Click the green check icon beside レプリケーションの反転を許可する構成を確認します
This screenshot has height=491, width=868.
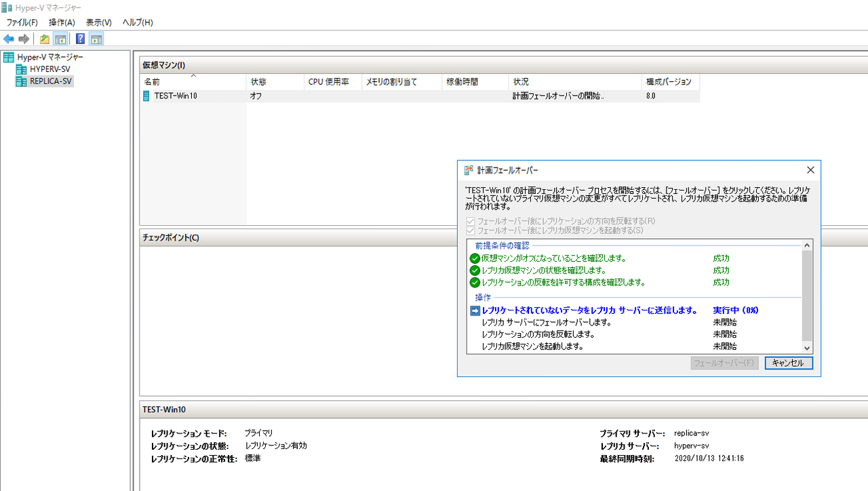pyautogui.click(x=475, y=282)
